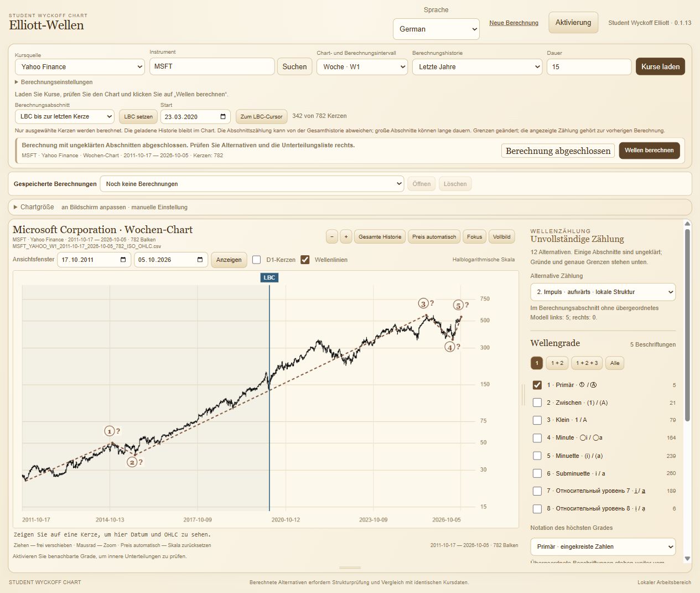Image resolution: width=700 pixels, height=593 pixels.
Task: Open the Kursquelle Yahoo Finance dropdown
Action: [80, 67]
